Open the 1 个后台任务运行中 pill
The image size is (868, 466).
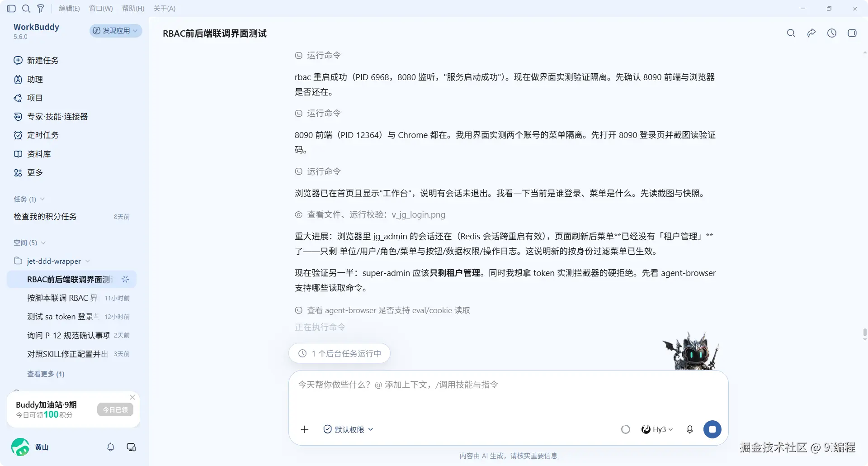[x=340, y=353]
